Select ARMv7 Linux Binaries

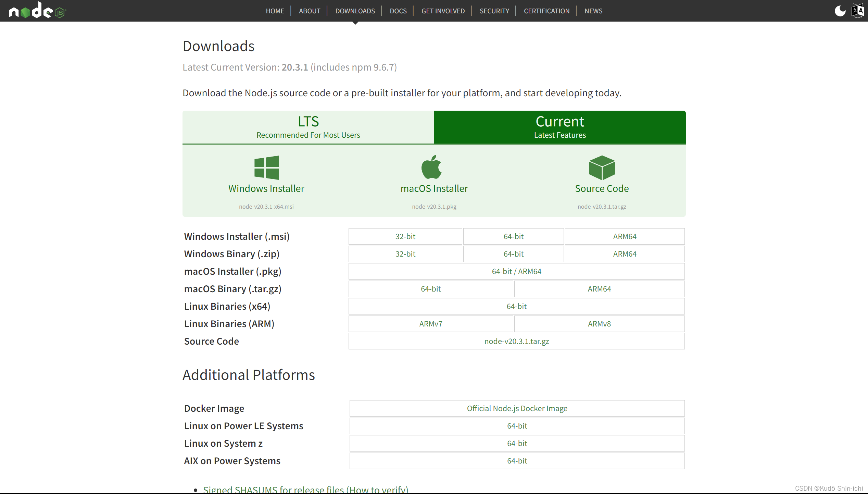pos(431,324)
